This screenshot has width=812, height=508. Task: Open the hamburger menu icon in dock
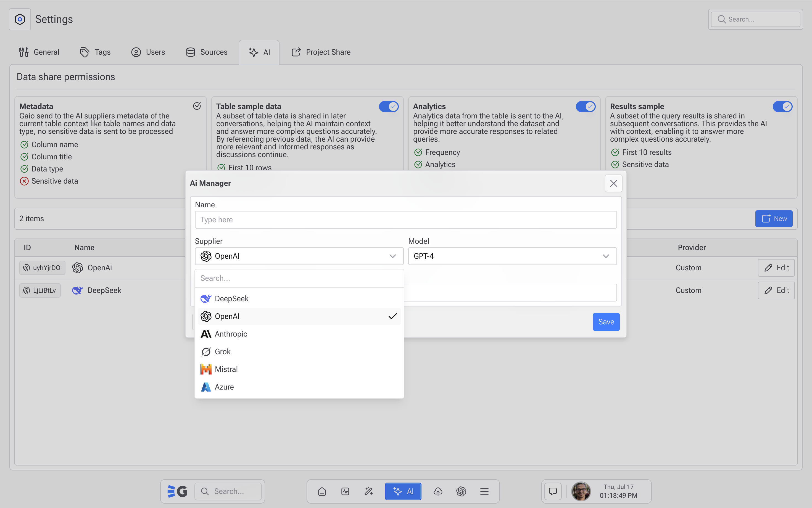tap(484, 491)
